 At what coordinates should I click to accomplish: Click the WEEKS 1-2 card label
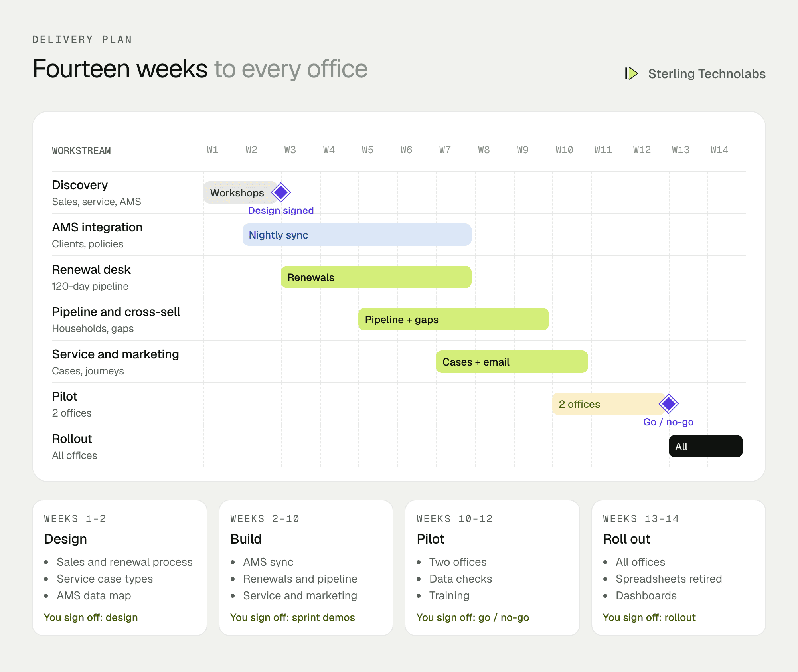(75, 519)
